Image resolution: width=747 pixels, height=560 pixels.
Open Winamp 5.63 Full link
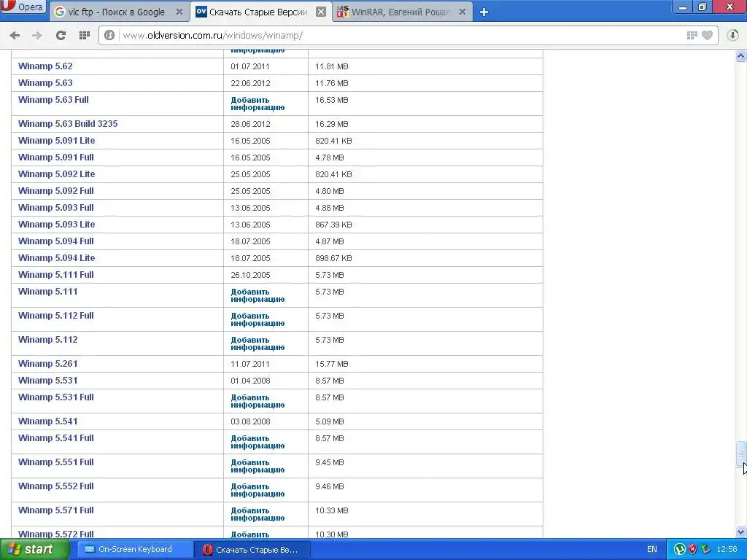click(53, 99)
